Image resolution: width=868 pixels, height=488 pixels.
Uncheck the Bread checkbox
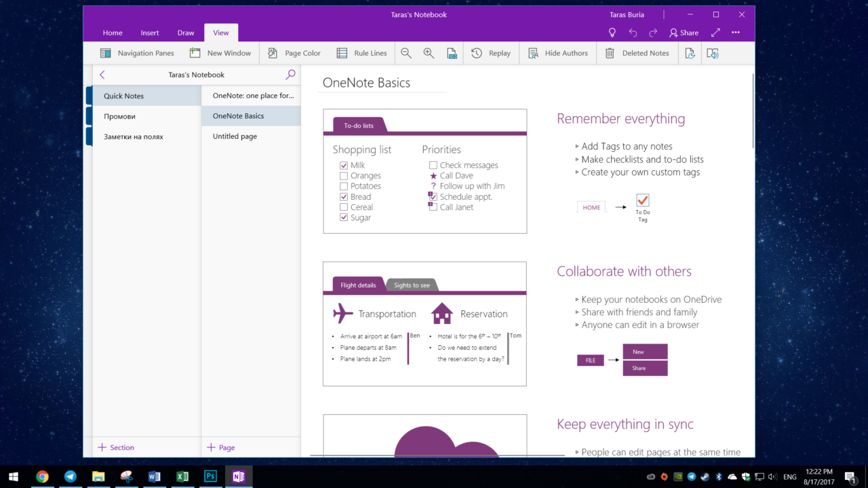pyautogui.click(x=344, y=197)
